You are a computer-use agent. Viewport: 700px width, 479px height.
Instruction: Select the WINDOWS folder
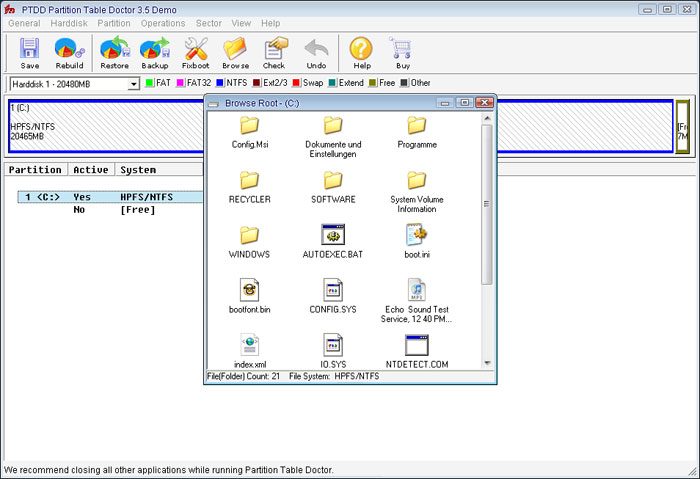250,242
